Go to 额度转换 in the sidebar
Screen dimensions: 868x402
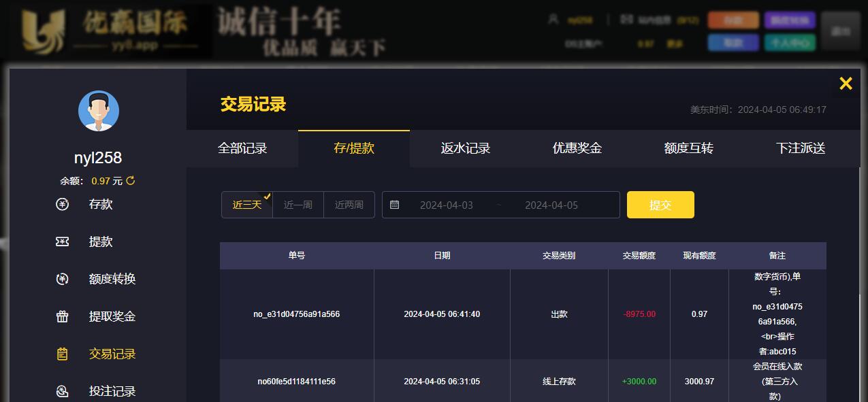pos(112,279)
